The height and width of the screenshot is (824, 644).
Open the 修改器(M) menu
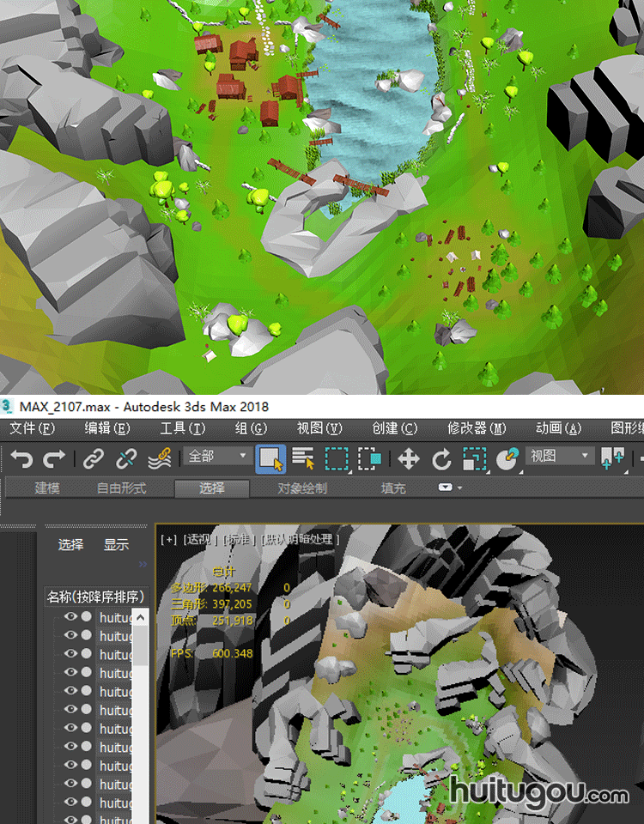(477, 428)
